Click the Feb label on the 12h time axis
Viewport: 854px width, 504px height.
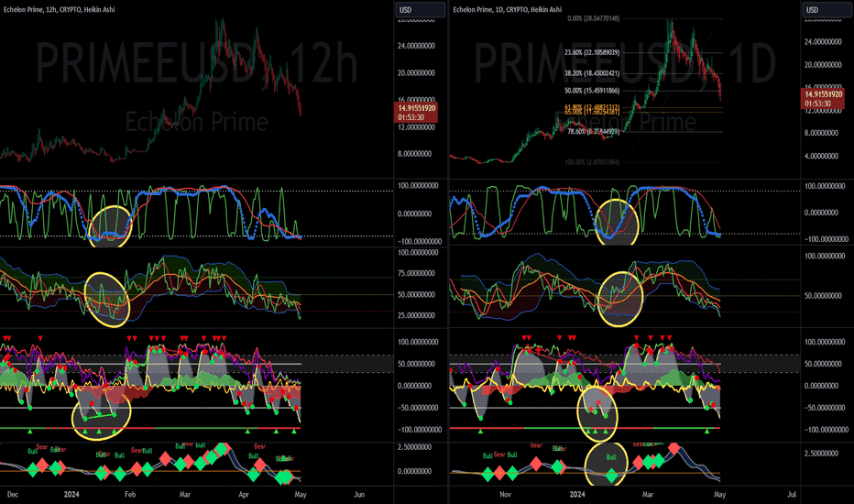(x=129, y=494)
